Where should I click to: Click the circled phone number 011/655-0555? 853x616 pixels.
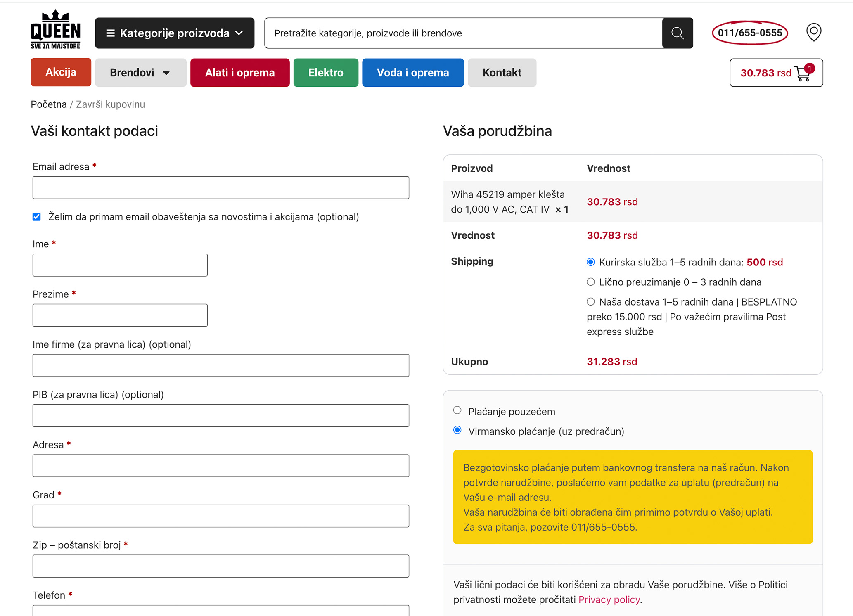(x=749, y=33)
